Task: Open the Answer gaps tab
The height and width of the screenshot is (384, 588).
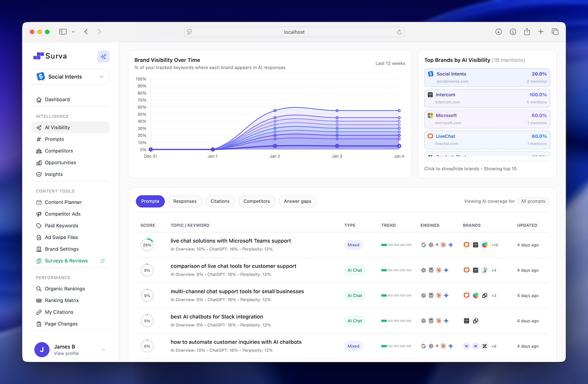Action: point(298,201)
